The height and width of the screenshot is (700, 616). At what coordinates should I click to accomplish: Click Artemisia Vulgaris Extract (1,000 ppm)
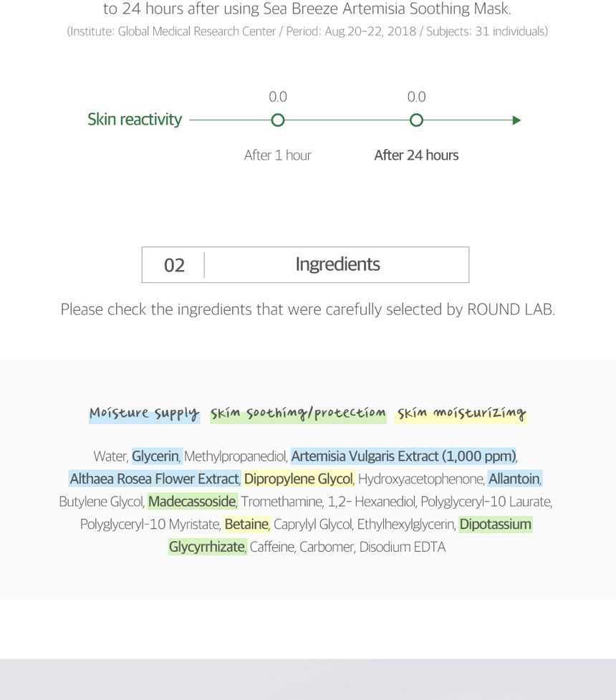[403, 456]
